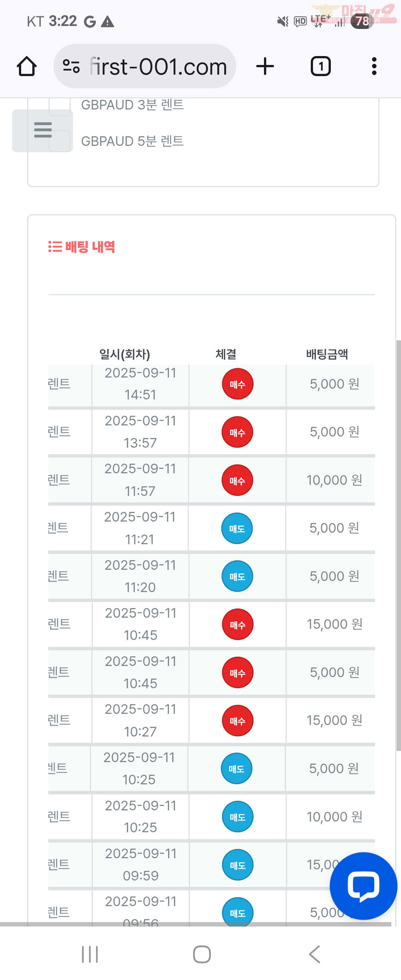Select the GBPAUD 5분 렌트 label

point(133,141)
